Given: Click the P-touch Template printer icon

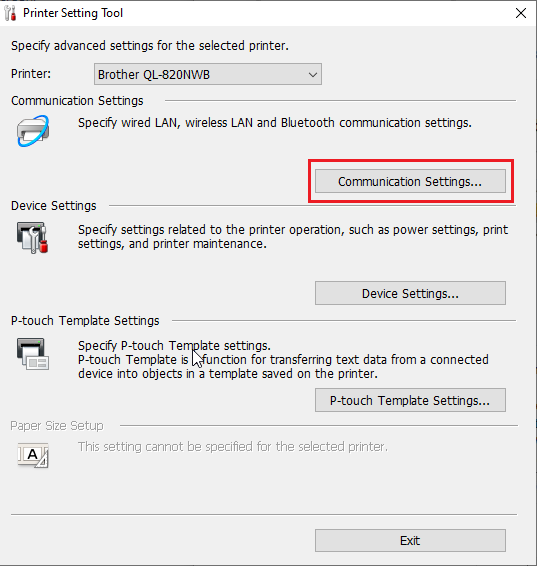Looking at the screenshot, I should pos(32,354).
